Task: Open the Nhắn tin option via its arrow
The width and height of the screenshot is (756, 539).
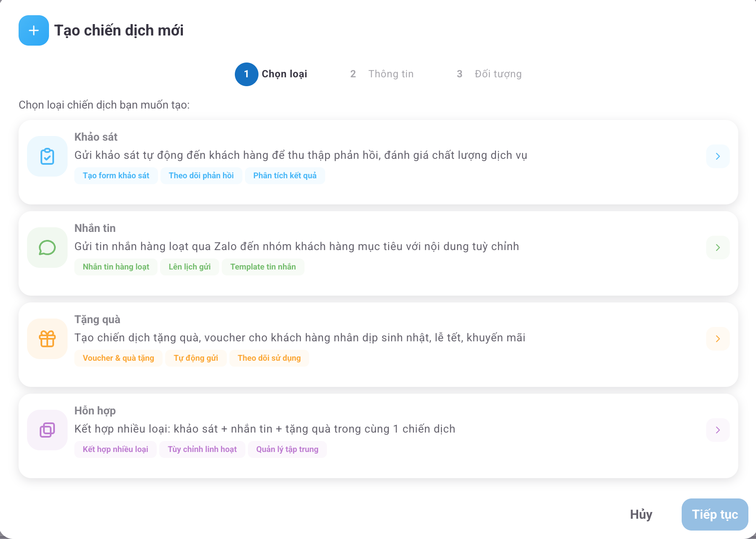Action: pyautogui.click(x=718, y=248)
